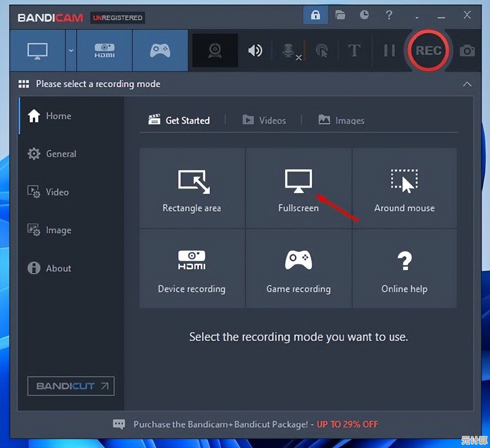Click the speech bubble message icon
The image size is (490, 448).
coord(119,424)
